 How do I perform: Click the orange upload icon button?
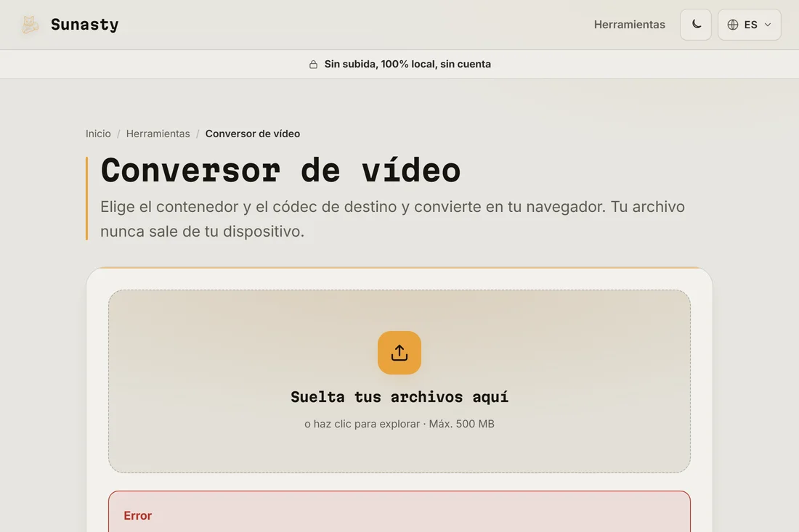coord(399,353)
